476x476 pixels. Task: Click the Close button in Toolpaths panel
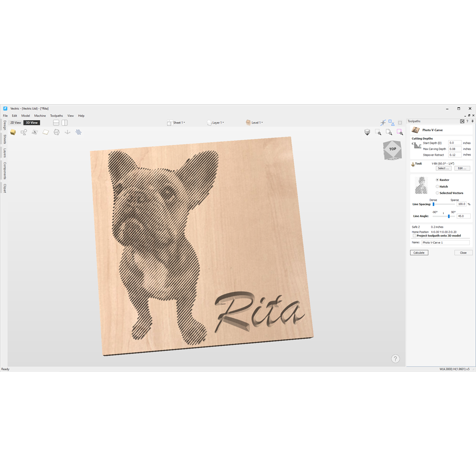click(x=463, y=253)
